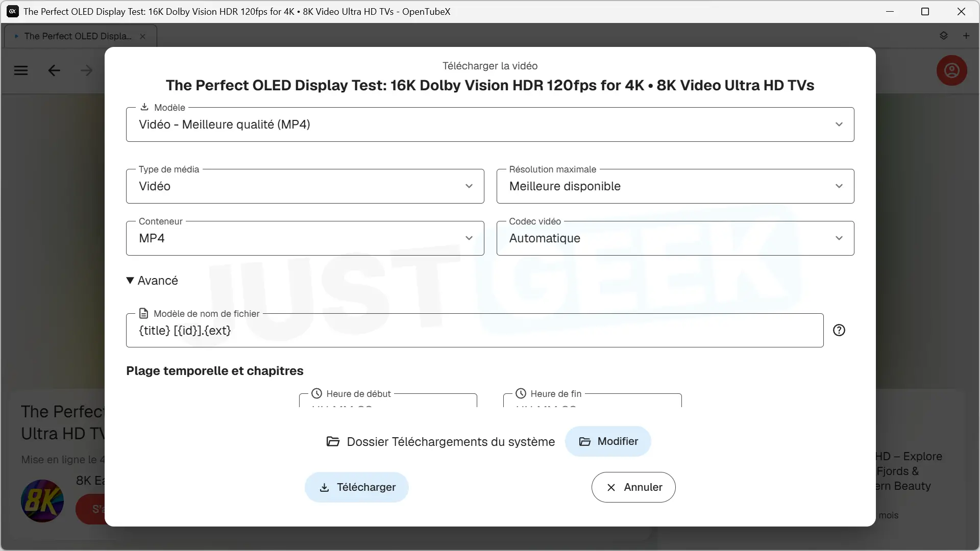The height and width of the screenshot is (551, 980).
Task: Open the Conteneur MP4 dropdown
Action: pyautogui.click(x=305, y=238)
